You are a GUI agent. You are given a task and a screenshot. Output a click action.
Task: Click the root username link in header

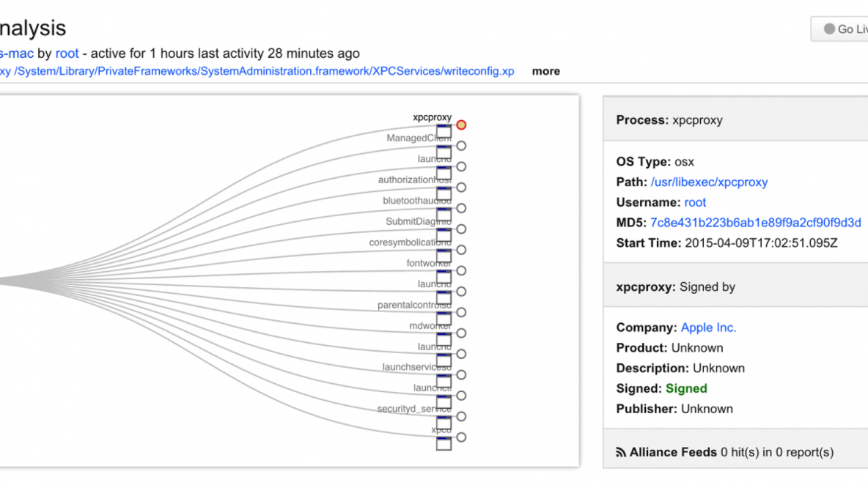pos(67,53)
